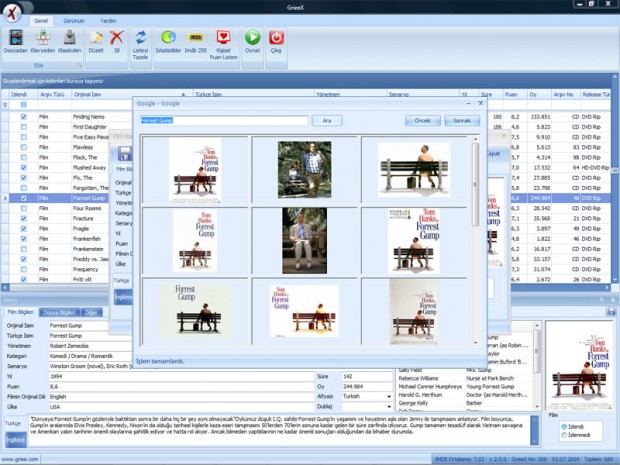Toggle İzlendi checkbox for First Daughter
This screenshot has width=620, height=465.
24,127
